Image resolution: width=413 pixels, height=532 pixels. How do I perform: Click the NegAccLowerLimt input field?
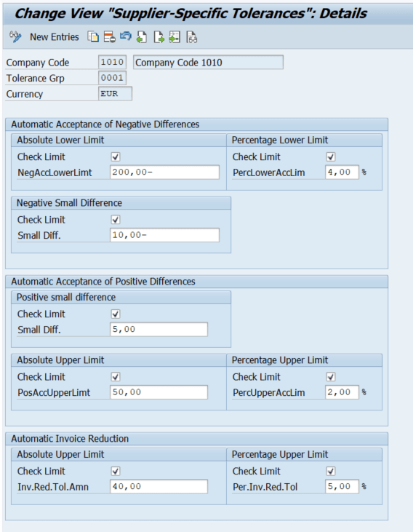165,172
